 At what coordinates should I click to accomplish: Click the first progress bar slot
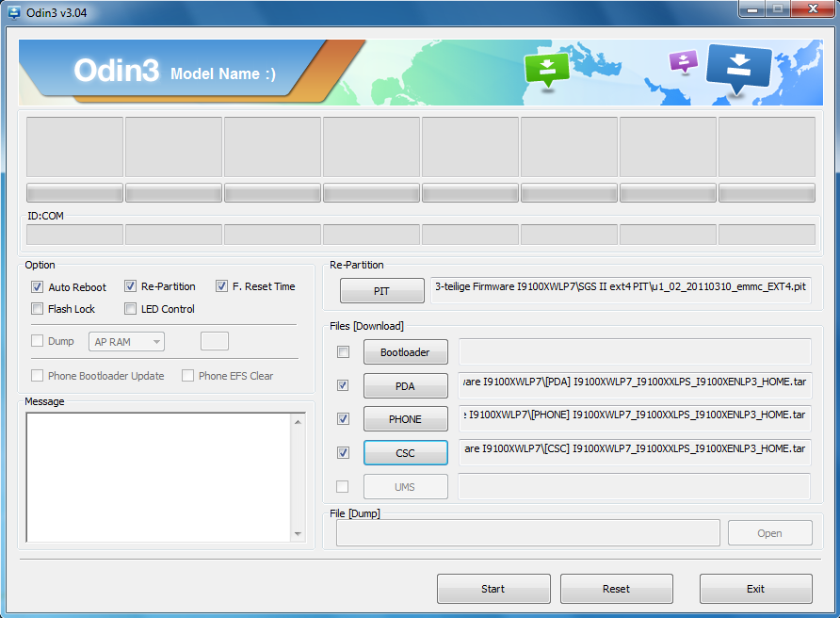click(x=74, y=193)
